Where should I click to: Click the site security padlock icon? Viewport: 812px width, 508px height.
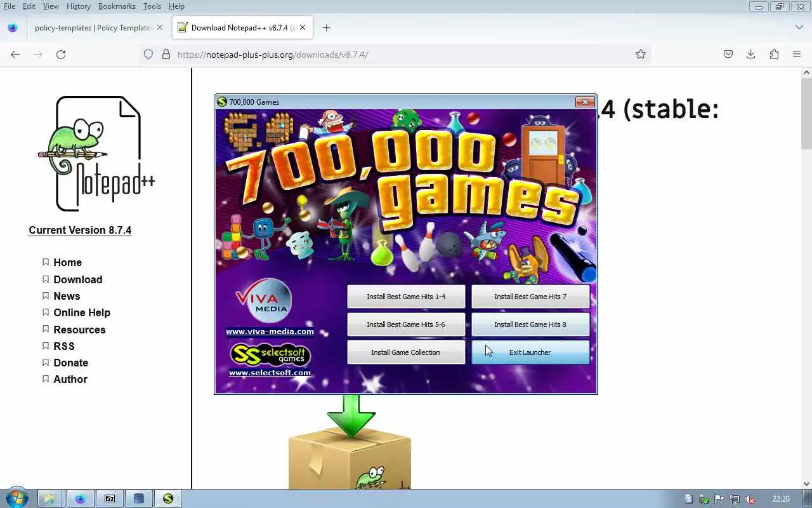click(x=166, y=55)
